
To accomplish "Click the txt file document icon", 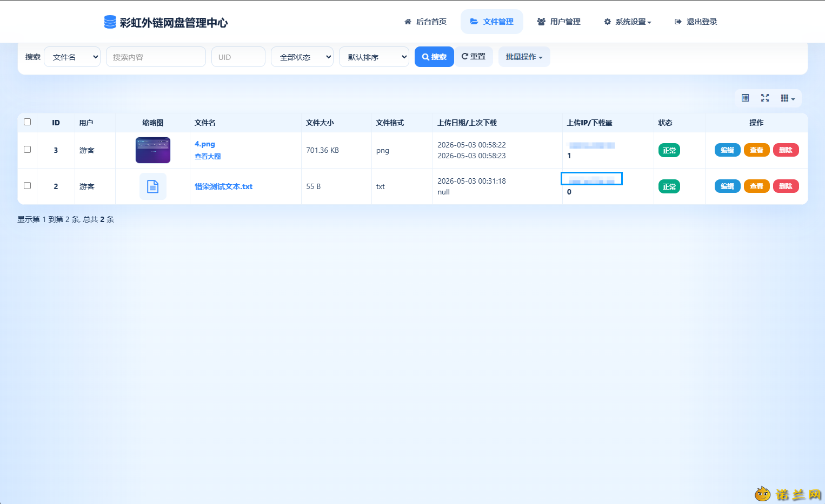I will pyautogui.click(x=153, y=186).
